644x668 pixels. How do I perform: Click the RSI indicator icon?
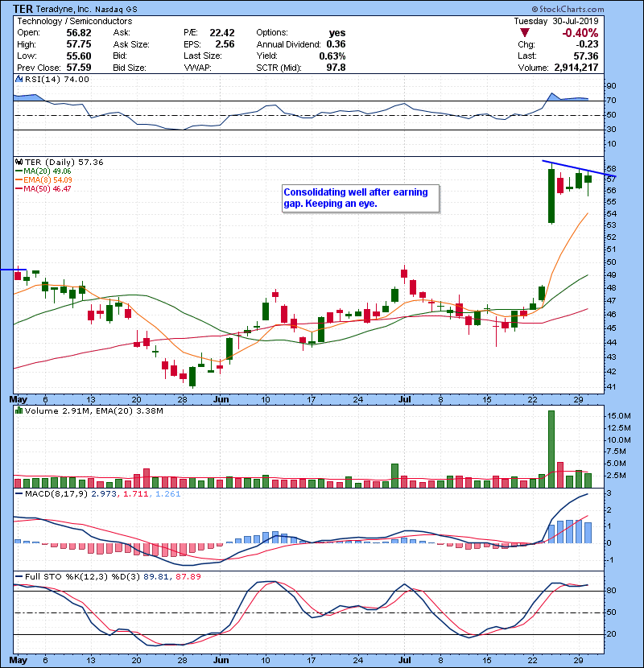click(19, 79)
